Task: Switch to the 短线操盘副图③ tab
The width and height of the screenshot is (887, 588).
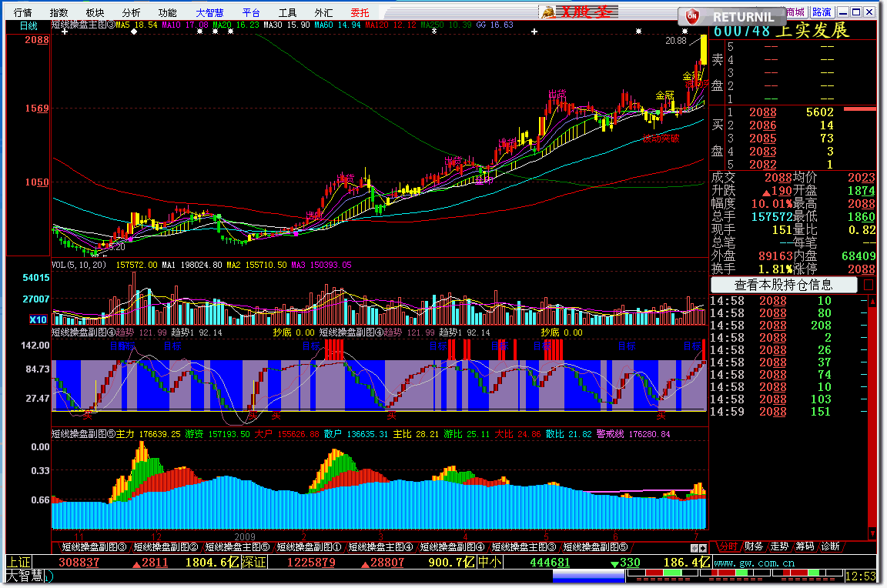Action: point(94,547)
